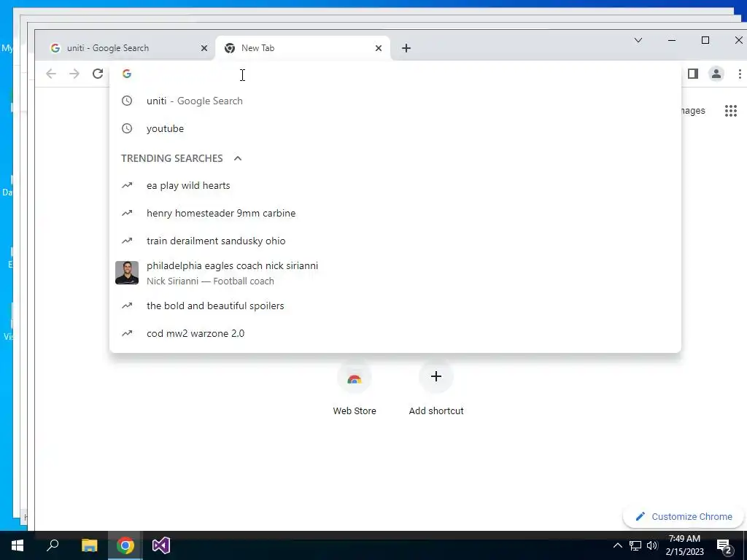Select 'ea play wild hearts' suggestion
The image size is (747, 560).
[395, 186]
